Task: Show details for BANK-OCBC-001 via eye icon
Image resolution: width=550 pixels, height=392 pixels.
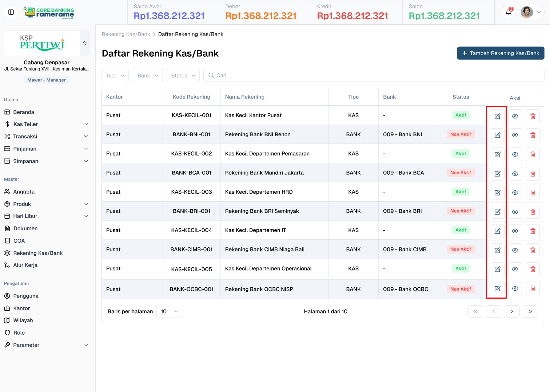Action: point(515,288)
